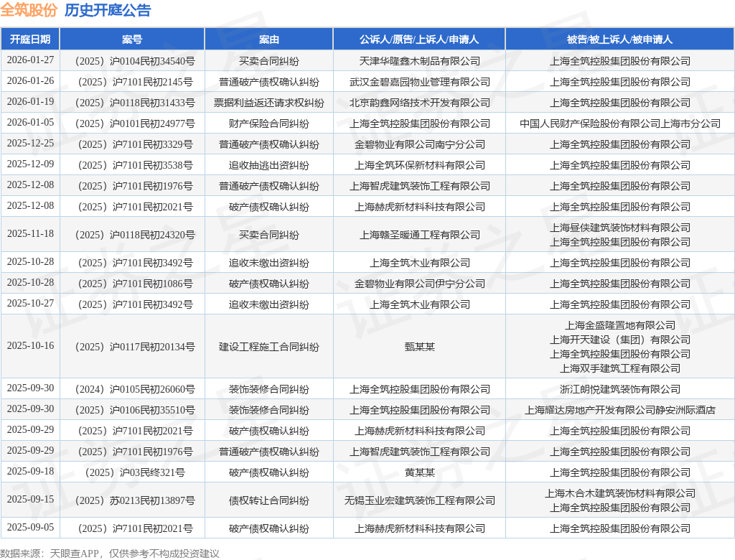
Task: Click the 全筑股份 title text
Action: pos(29,10)
